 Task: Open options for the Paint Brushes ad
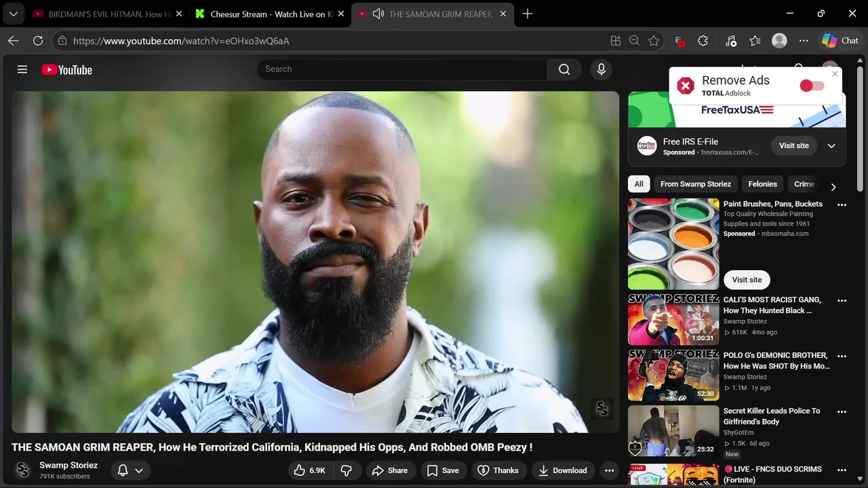(x=842, y=205)
